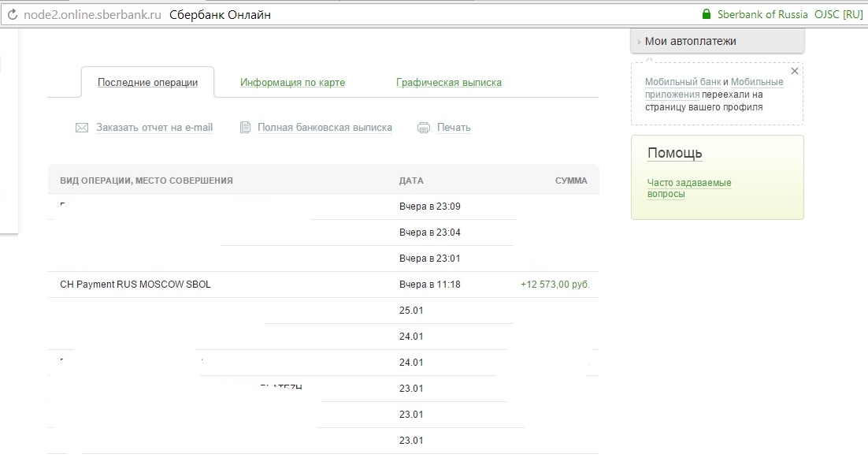
Task: Click the document icon for full statement
Action: click(x=245, y=128)
